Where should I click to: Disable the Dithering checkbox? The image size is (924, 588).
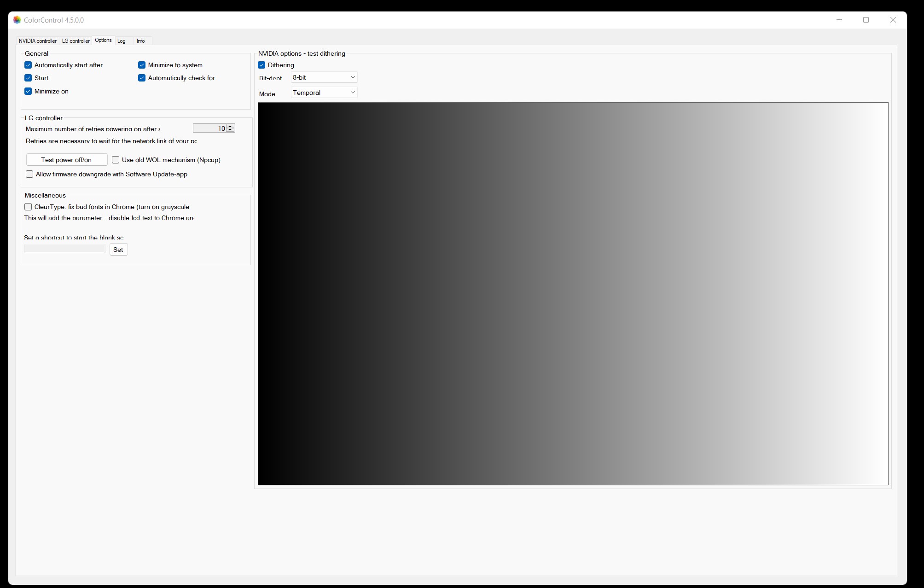(262, 65)
